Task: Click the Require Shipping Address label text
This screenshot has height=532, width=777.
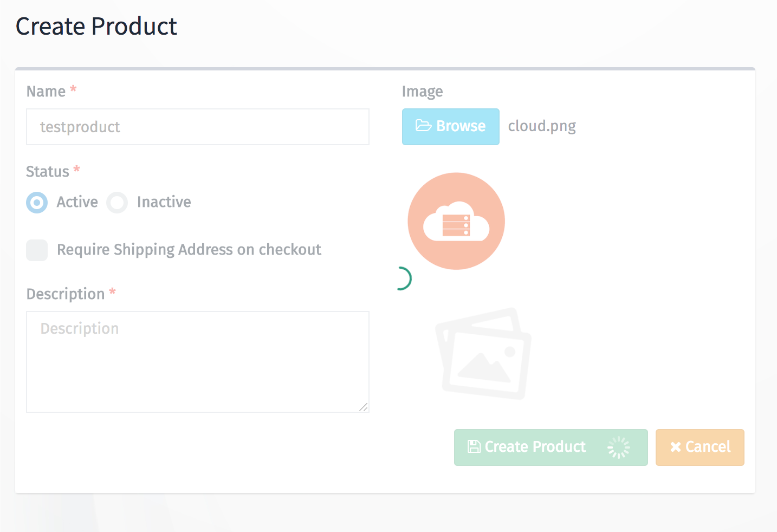Action: coord(189,250)
